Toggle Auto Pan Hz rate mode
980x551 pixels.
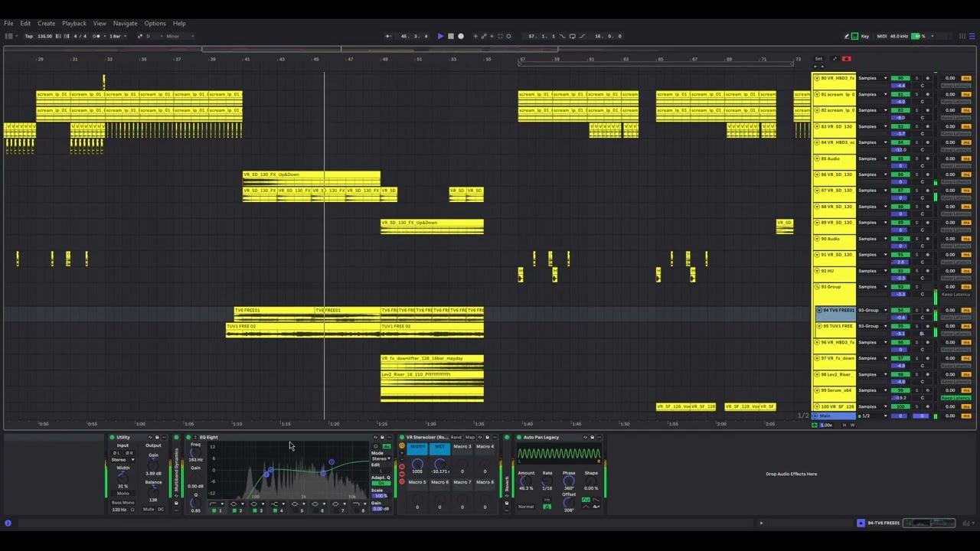point(547,499)
